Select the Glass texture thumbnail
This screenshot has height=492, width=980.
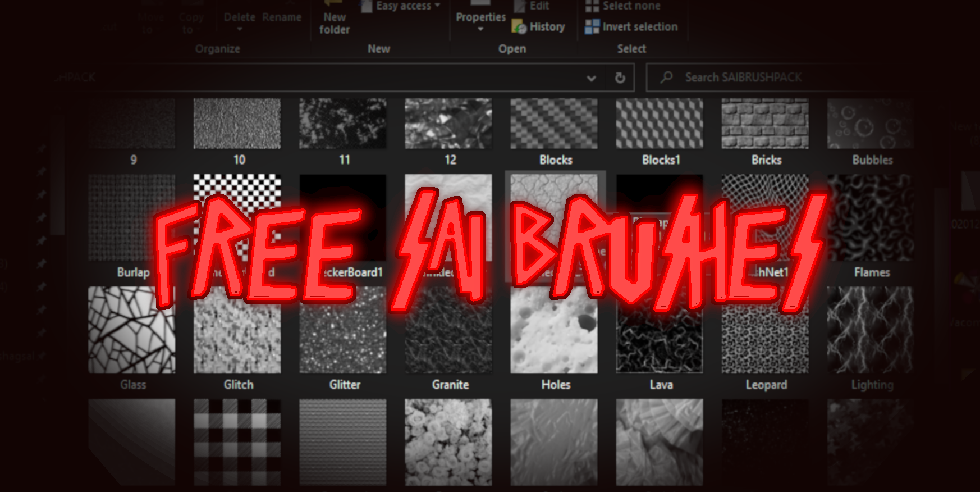(x=131, y=330)
